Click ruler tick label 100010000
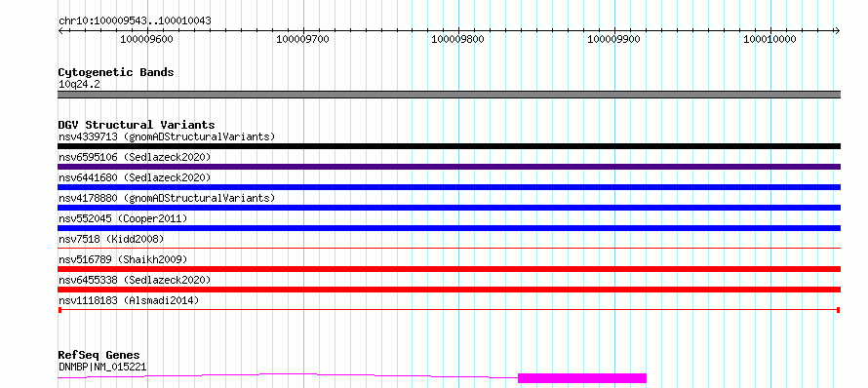 (x=770, y=39)
